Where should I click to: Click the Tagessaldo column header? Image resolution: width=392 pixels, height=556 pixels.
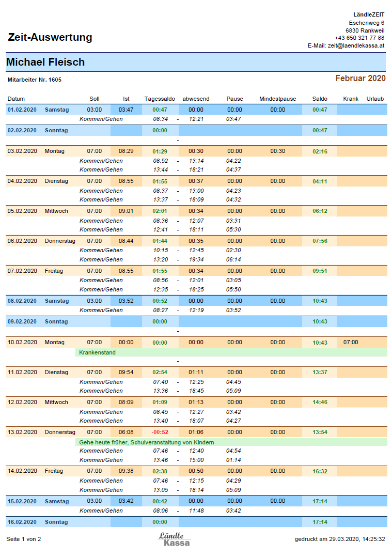point(160,99)
